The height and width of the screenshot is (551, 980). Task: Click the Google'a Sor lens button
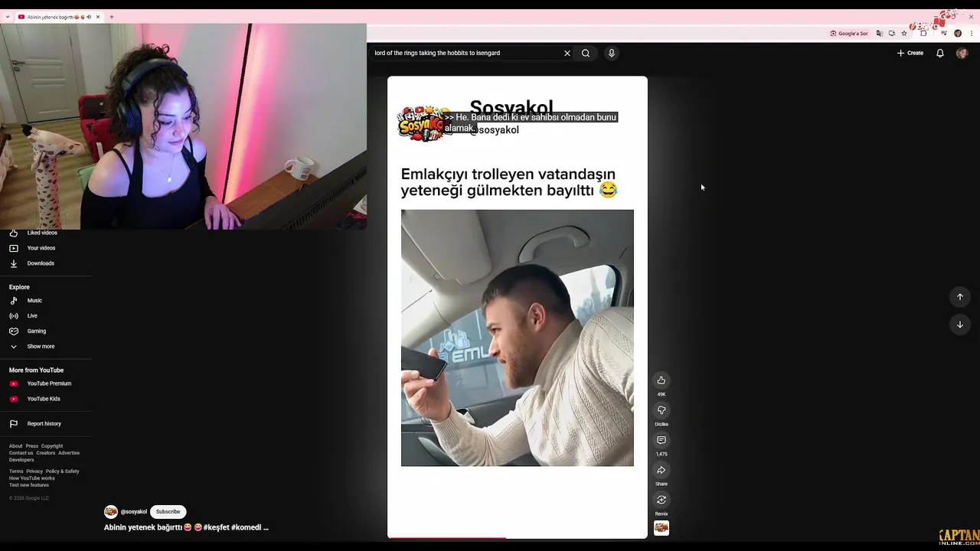click(849, 34)
